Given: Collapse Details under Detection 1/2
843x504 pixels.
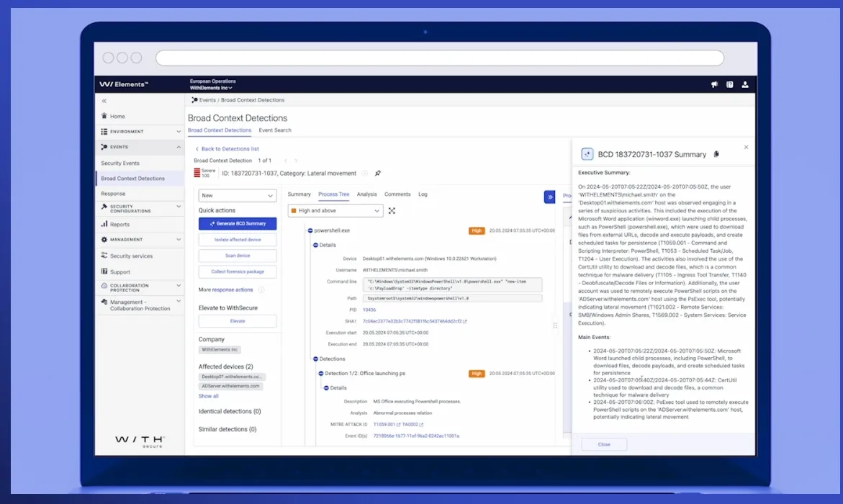Looking at the screenshot, I should coord(326,388).
